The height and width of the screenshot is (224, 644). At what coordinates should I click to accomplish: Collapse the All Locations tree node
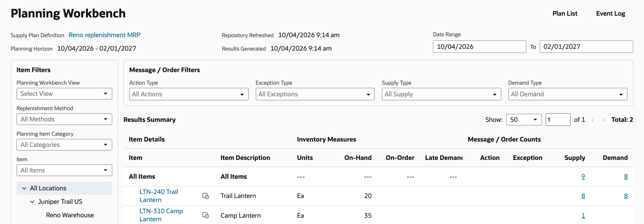click(x=24, y=188)
